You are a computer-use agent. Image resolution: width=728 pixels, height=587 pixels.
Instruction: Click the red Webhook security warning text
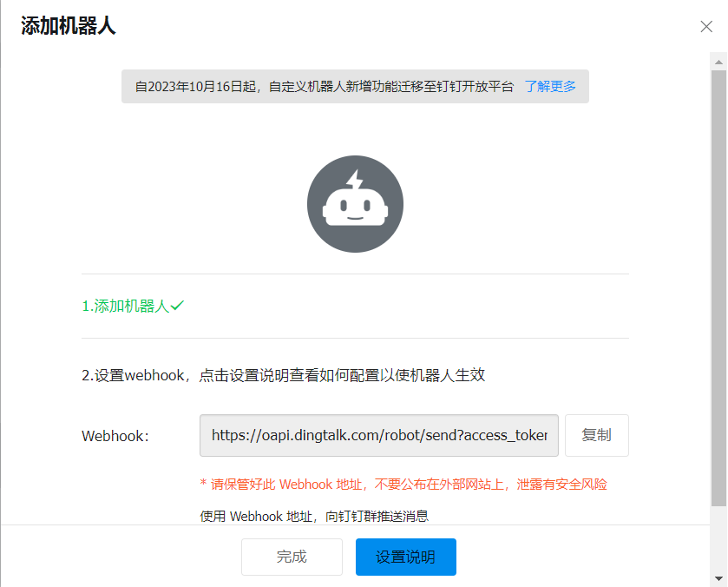coord(403,485)
